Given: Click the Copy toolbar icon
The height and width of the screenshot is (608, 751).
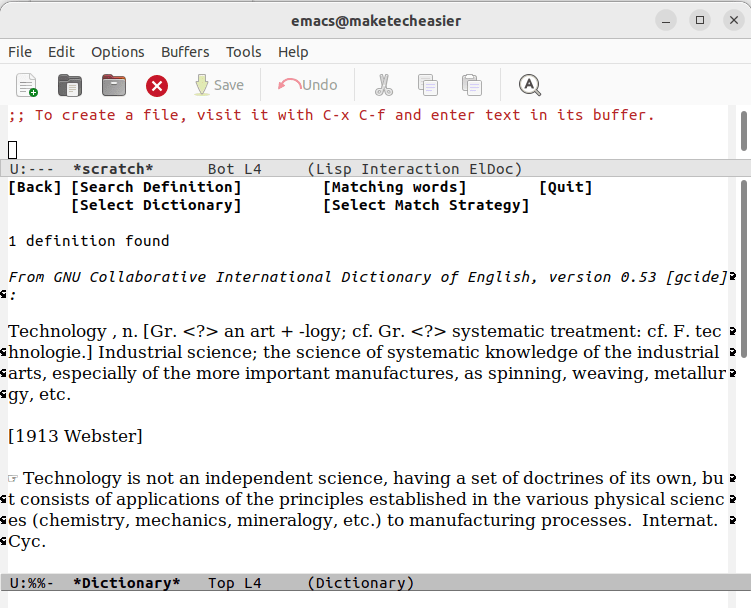Looking at the screenshot, I should tap(428, 85).
